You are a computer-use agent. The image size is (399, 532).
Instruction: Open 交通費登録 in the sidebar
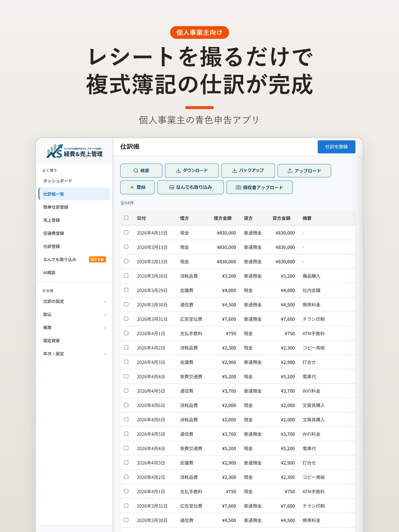click(74, 233)
